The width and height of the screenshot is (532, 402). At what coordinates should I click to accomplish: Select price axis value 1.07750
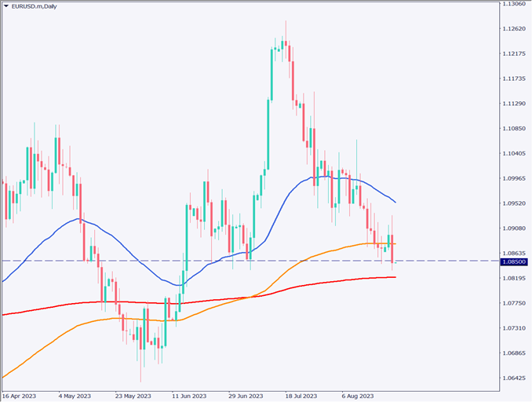point(514,303)
